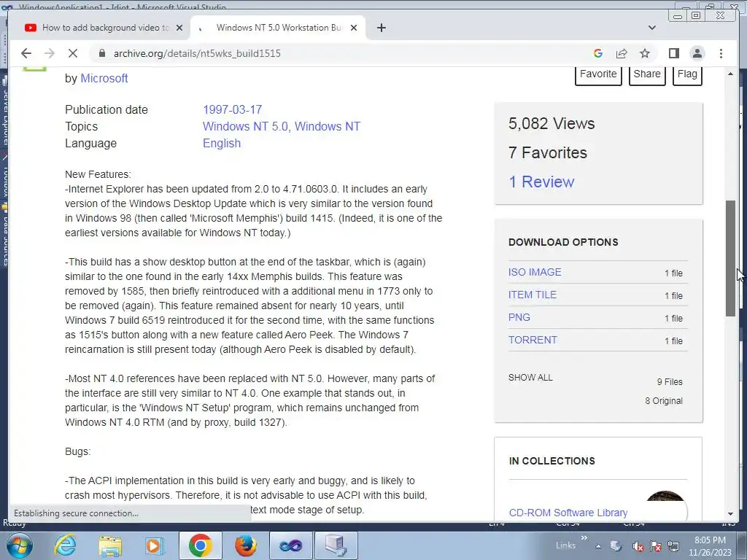Click the muted volume tray icon

(x=638, y=546)
